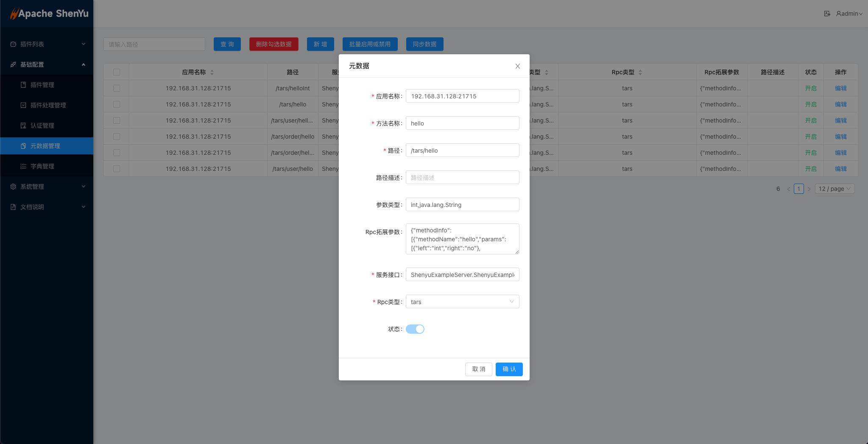Click the system management gear icon

(x=13, y=187)
